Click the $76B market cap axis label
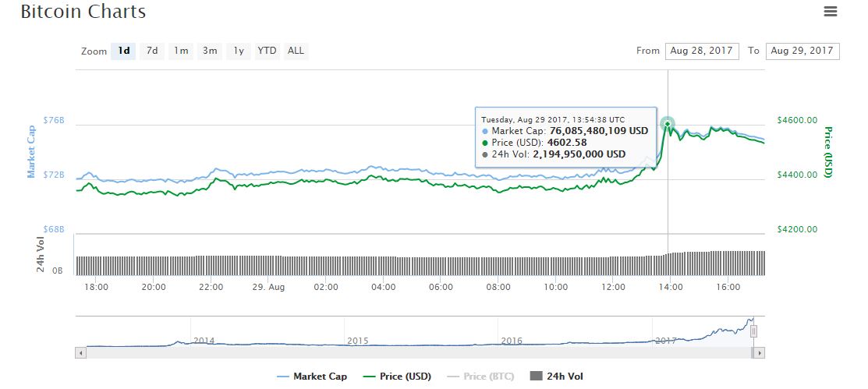868x389 pixels. (x=54, y=119)
